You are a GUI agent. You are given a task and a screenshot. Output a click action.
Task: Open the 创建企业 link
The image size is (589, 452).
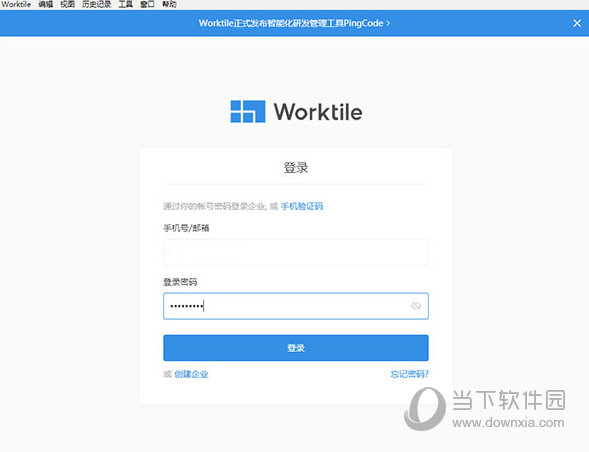(x=191, y=374)
